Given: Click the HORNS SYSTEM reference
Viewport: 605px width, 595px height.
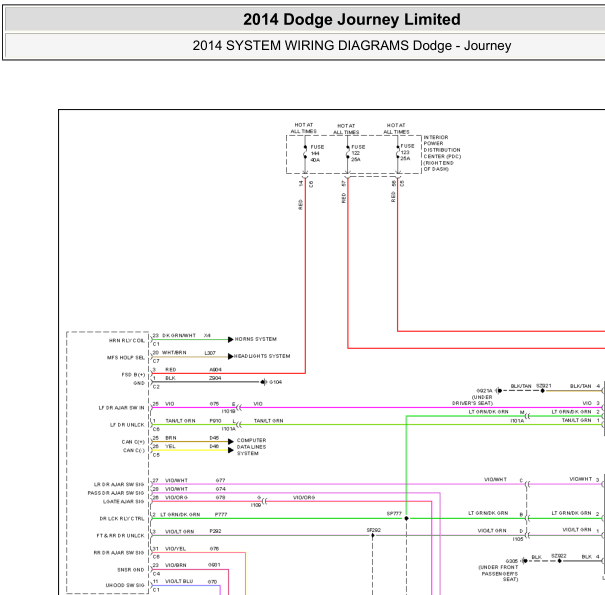Looking at the screenshot, I should (255, 339).
